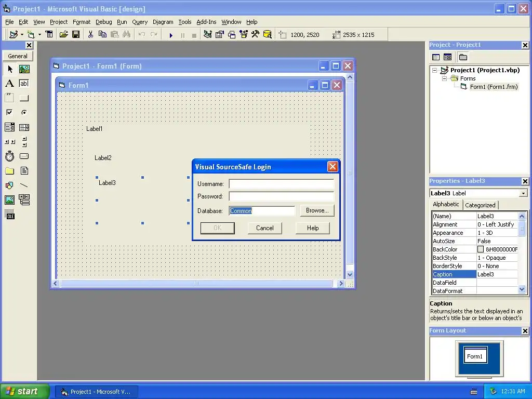Select the DriveListBox tool in toolbox
Viewport: 532px width, 399px height.
point(24,156)
